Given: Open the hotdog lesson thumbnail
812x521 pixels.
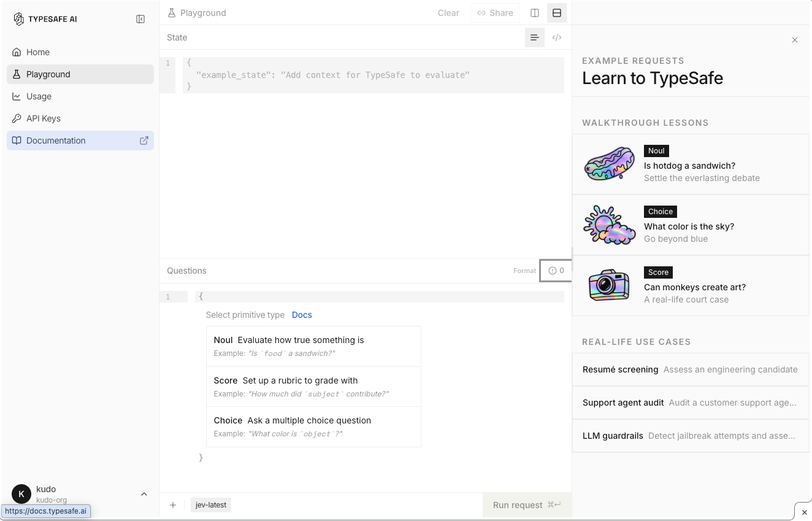Looking at the screenshot, I should pyautogui.click(x=610, y=164).
